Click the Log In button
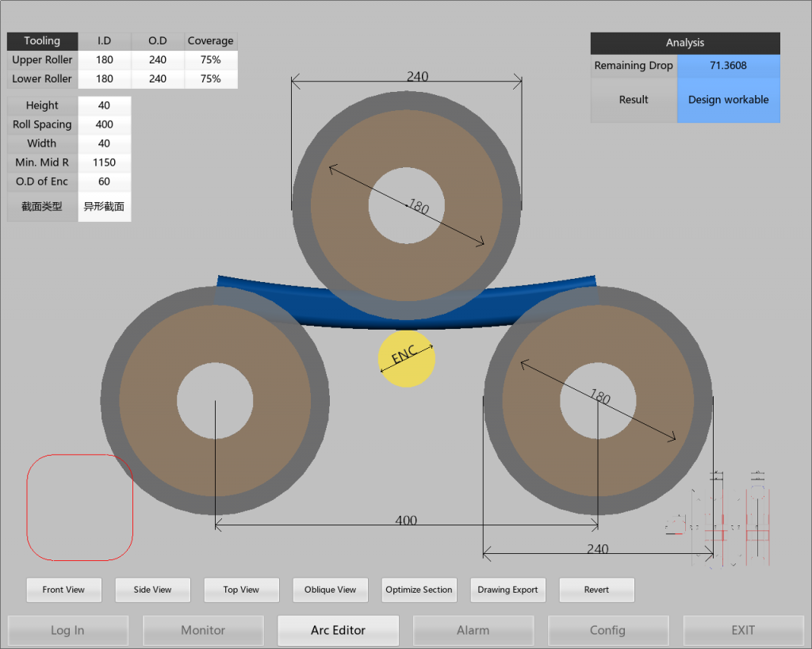This screenshot has height=649, width=812. [67, 631]
